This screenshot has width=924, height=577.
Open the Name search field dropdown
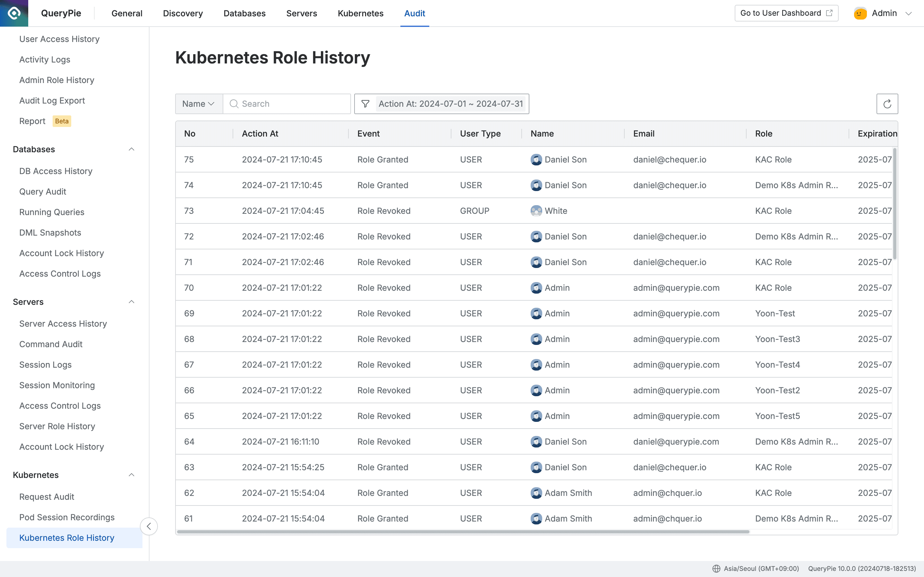point(198,104)
